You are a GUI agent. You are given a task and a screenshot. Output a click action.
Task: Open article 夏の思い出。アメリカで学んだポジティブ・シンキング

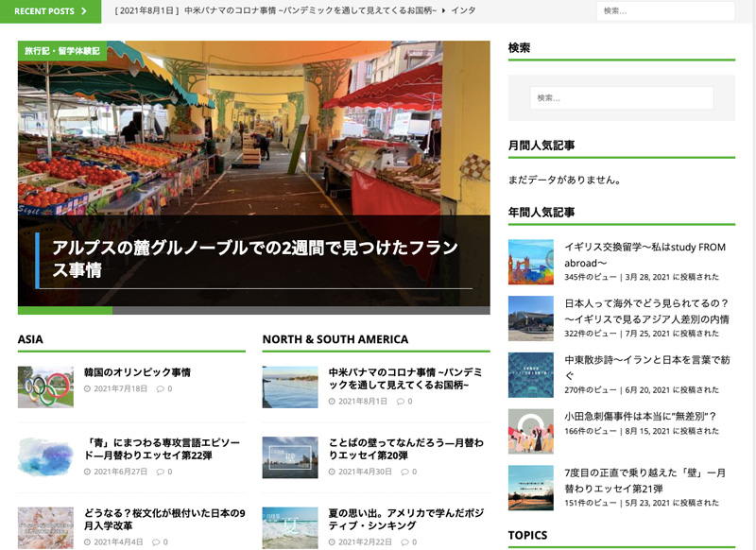406,519
